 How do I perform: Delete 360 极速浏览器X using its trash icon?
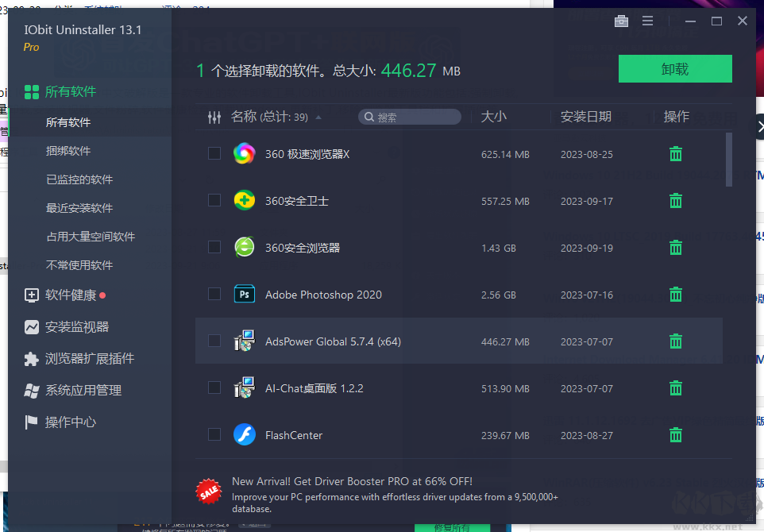(676, 154)
